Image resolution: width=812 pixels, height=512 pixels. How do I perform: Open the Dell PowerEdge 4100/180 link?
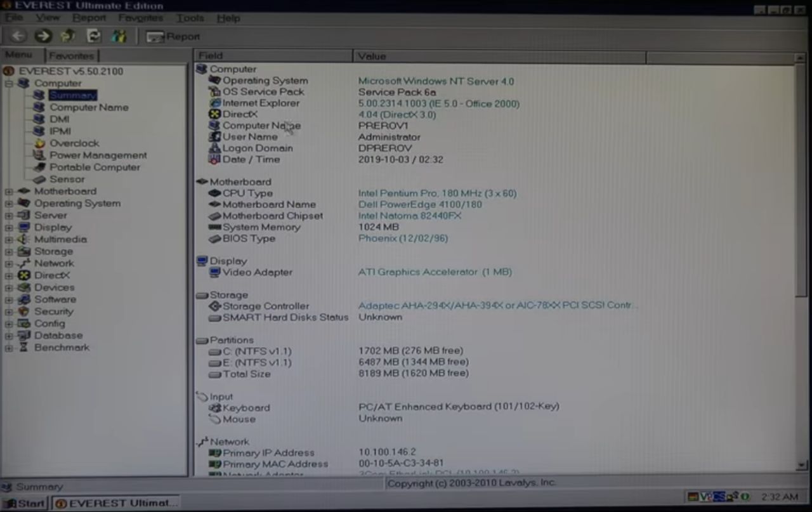click(420, 204)
